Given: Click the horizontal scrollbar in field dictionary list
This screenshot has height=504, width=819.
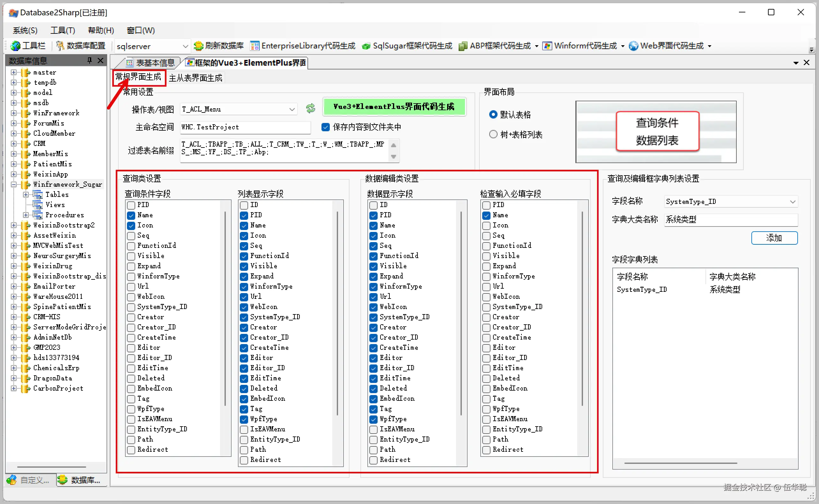Looking at the screenshot, I should [x=681, y=463].
